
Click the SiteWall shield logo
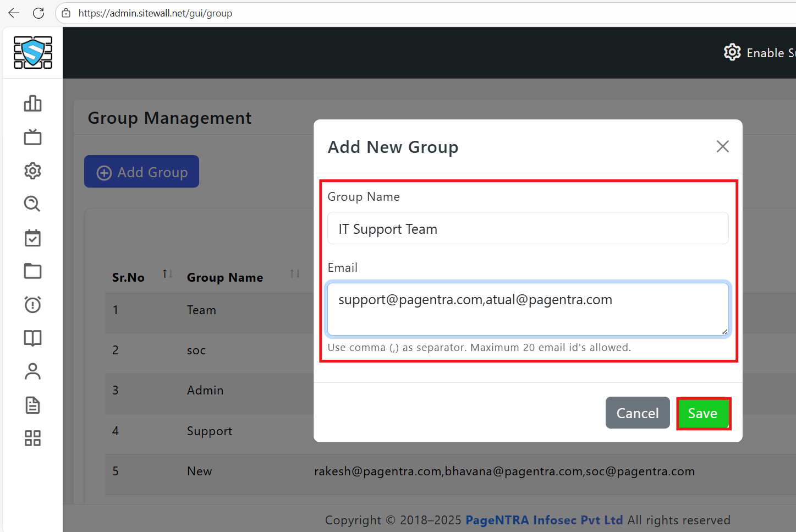click(x=32, y=53)
